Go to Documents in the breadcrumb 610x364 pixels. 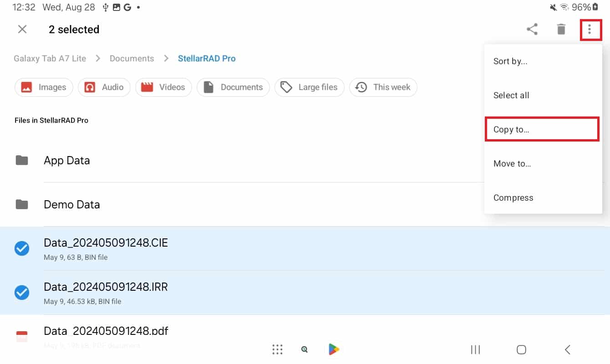[x=132, y=59]
